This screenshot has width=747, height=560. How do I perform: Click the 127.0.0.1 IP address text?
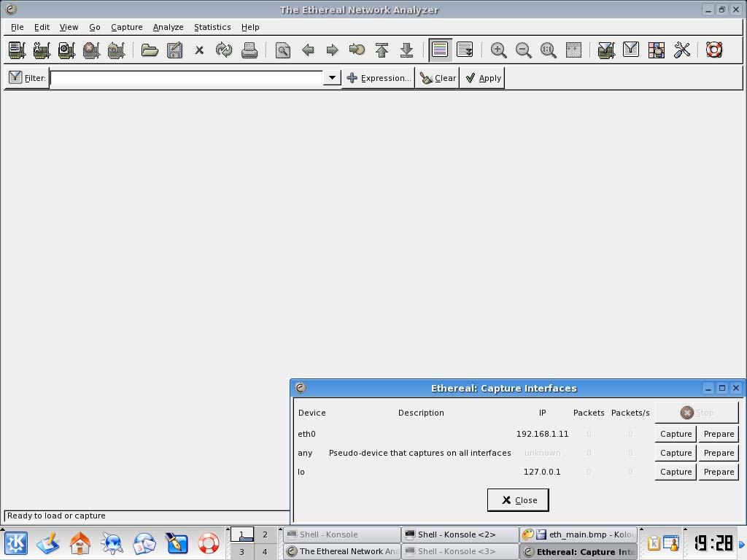click(542, 472)
